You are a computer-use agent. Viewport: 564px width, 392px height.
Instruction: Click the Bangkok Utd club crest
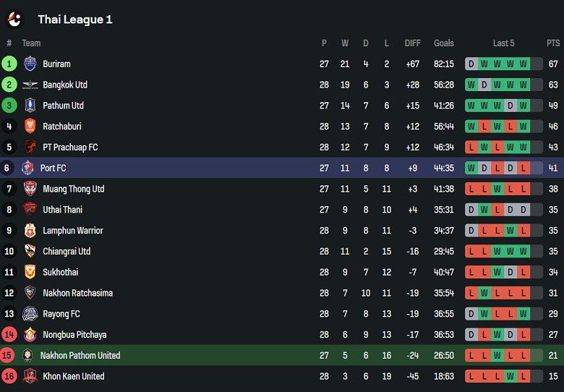[30, 85]
